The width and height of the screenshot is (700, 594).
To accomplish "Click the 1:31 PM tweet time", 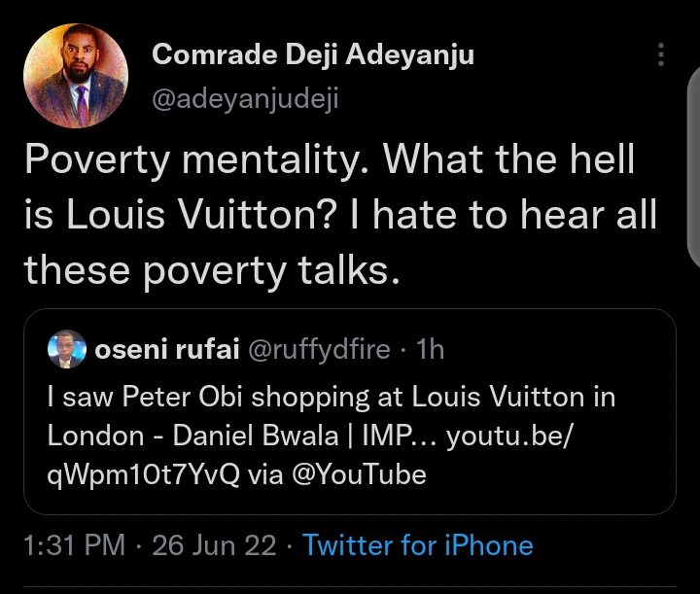I will pyautogui.click(x=73, y=545).
